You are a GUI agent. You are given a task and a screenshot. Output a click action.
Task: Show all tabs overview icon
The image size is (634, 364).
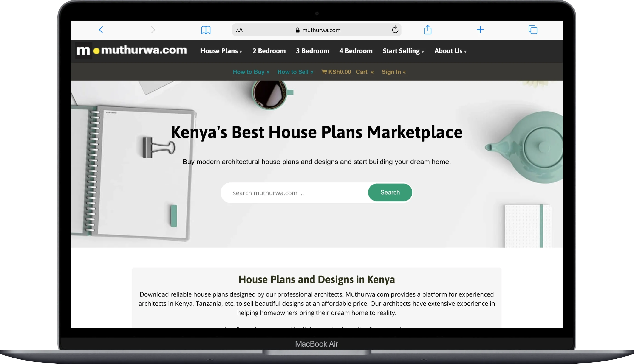[533, 30]
